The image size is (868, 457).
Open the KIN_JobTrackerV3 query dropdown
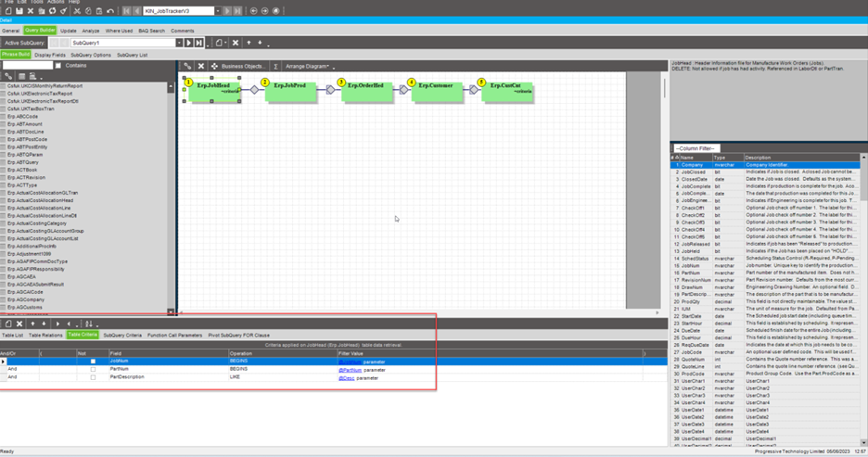(x=218, y=11)
